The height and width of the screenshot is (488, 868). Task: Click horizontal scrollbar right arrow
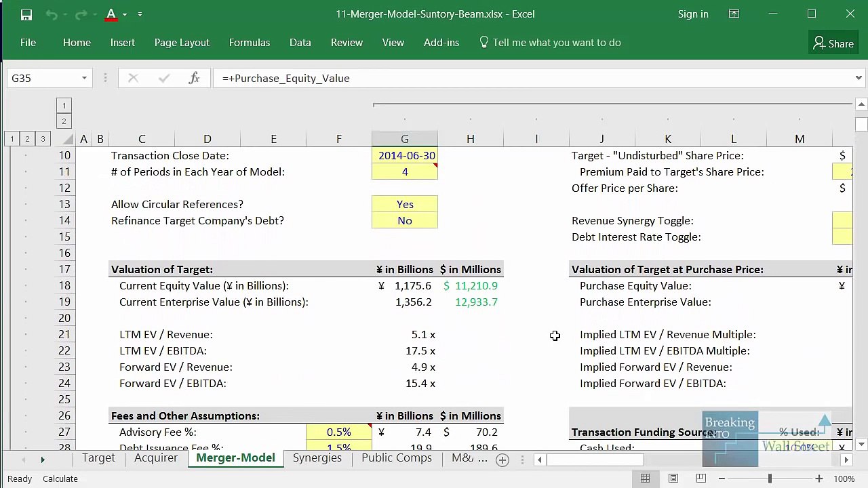846,460
